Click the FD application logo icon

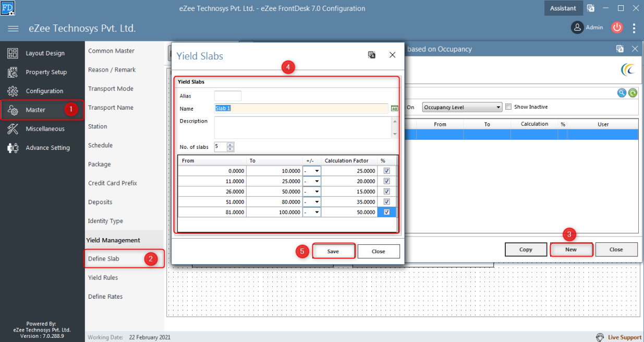tap(8, 8)
